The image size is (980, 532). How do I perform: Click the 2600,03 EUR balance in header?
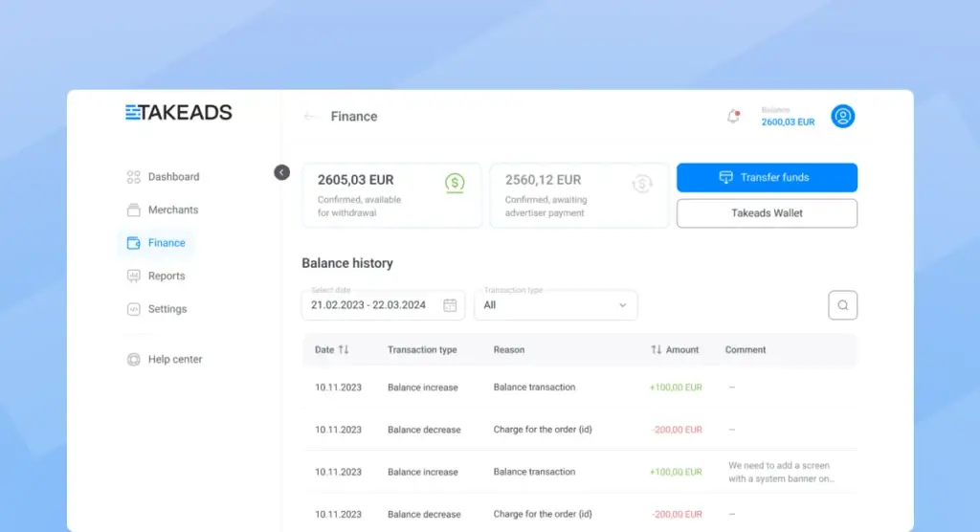[788, 122]
